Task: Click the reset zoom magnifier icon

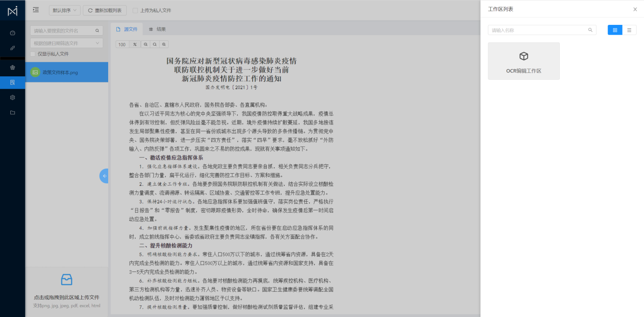Action: [x=155, y=45]
